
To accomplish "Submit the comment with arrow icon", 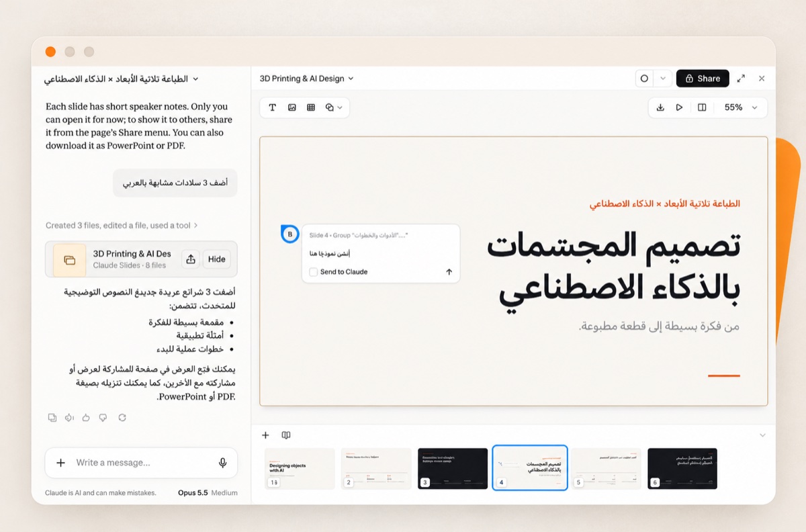I will [449, 272].
